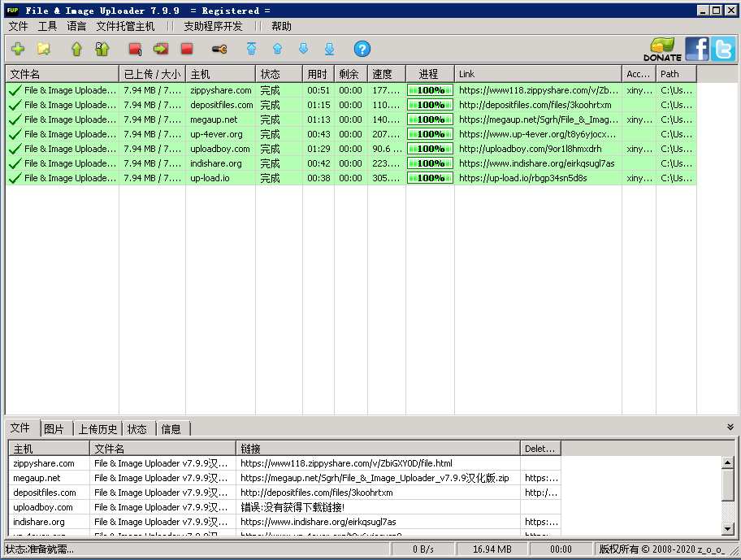This screenshot has width=741, height=560.
Task: Click the checkmark icon of indishare.org upload row
Action: pos(15,163)
